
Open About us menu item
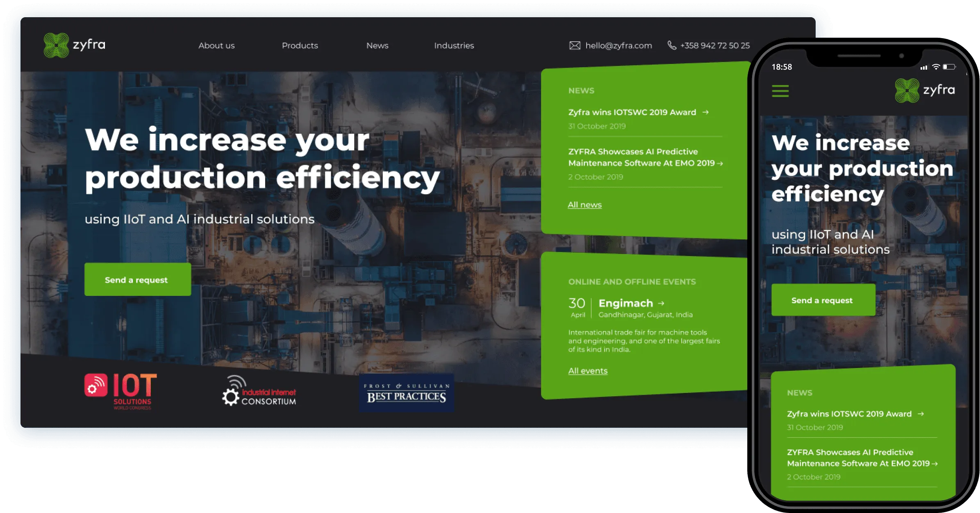click(x=216, y=45)
